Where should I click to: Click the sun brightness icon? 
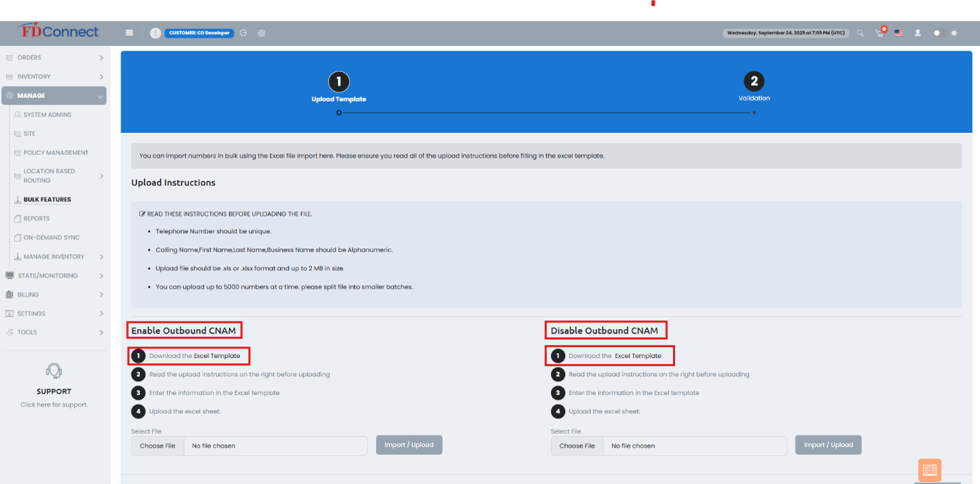(x=954, y=33)
